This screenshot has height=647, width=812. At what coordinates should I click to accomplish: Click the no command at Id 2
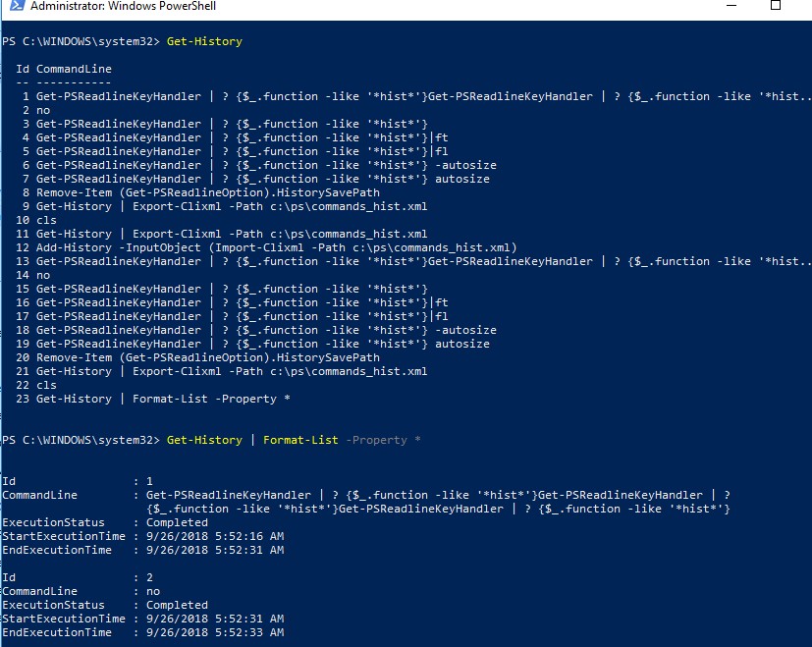point(39,109)
